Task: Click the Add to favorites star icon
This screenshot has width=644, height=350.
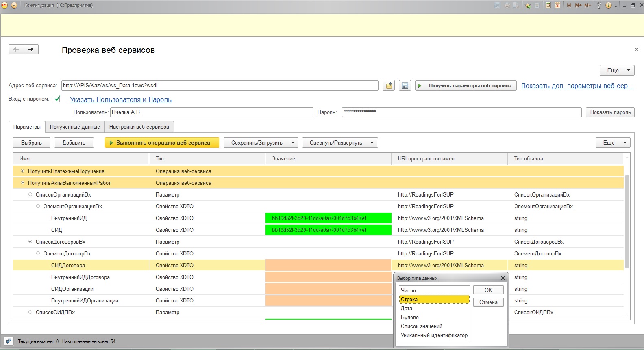Action: 537,5
